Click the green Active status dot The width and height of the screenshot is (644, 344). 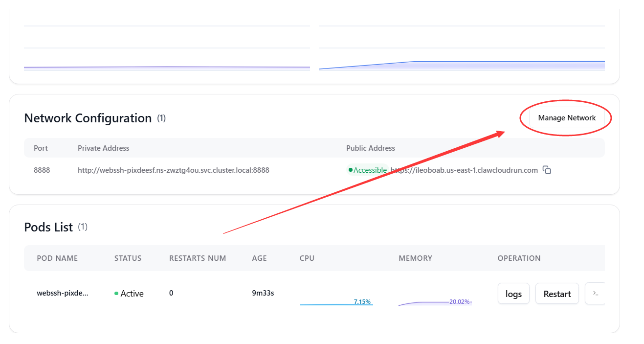[116, 294]
